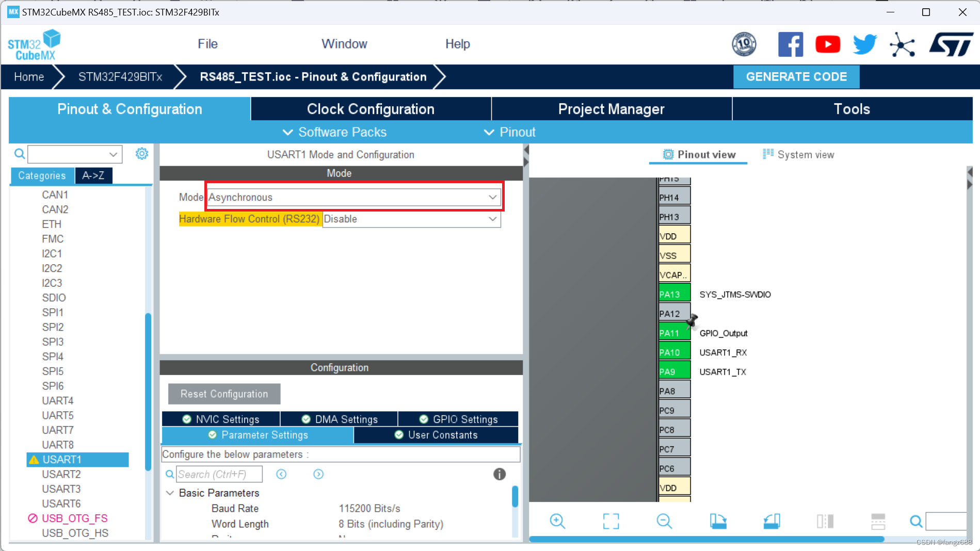Open the Help menu
The height and width of the screenshot is (551, 980).
coord(457,44)
